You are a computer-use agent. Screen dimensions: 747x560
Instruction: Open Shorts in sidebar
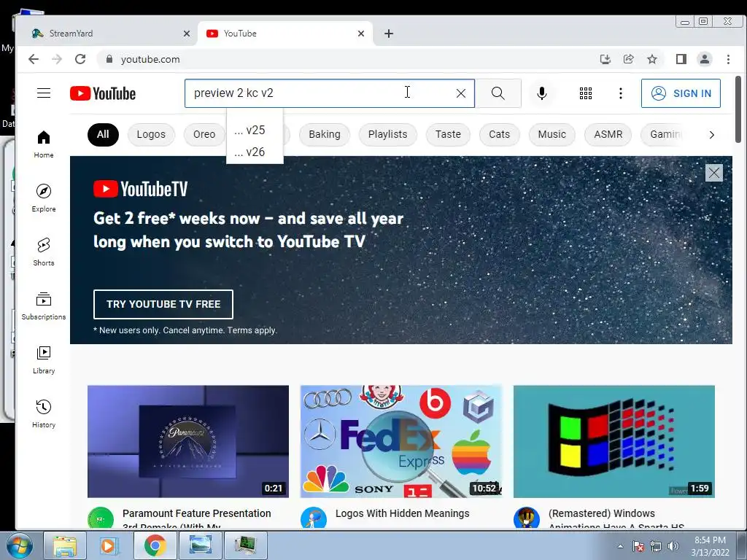[43, 252]
